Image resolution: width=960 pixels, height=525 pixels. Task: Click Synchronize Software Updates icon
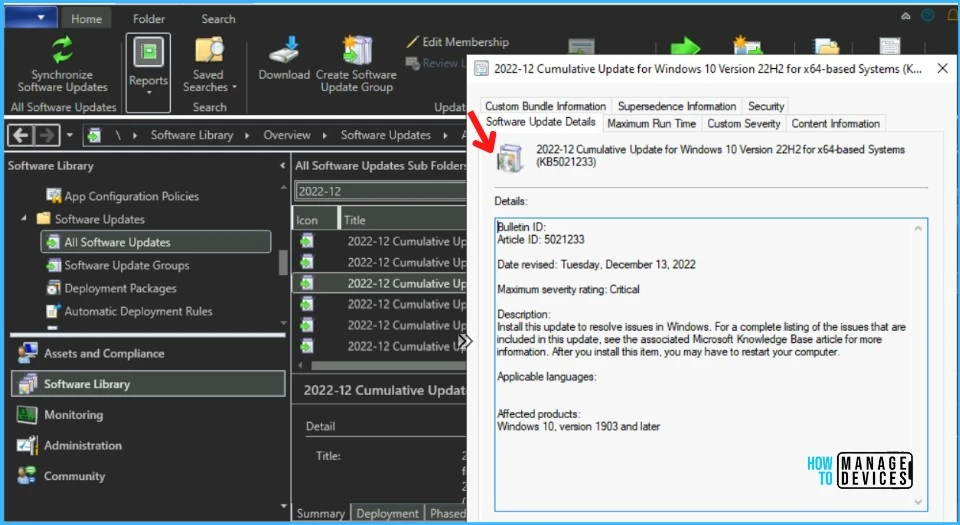coord(62,50)
